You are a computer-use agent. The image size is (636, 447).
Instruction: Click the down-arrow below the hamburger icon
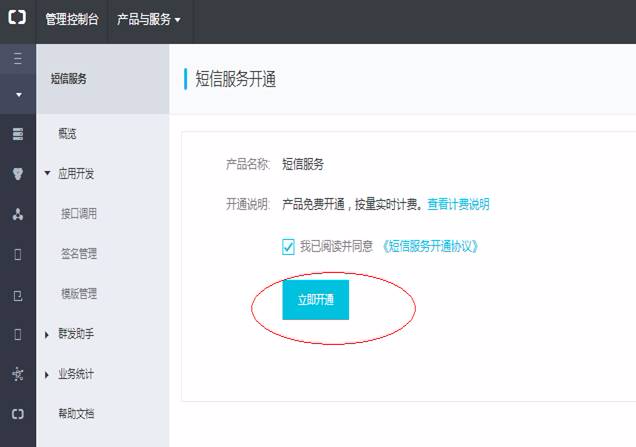pyautogui.click(x=17, y=95)
